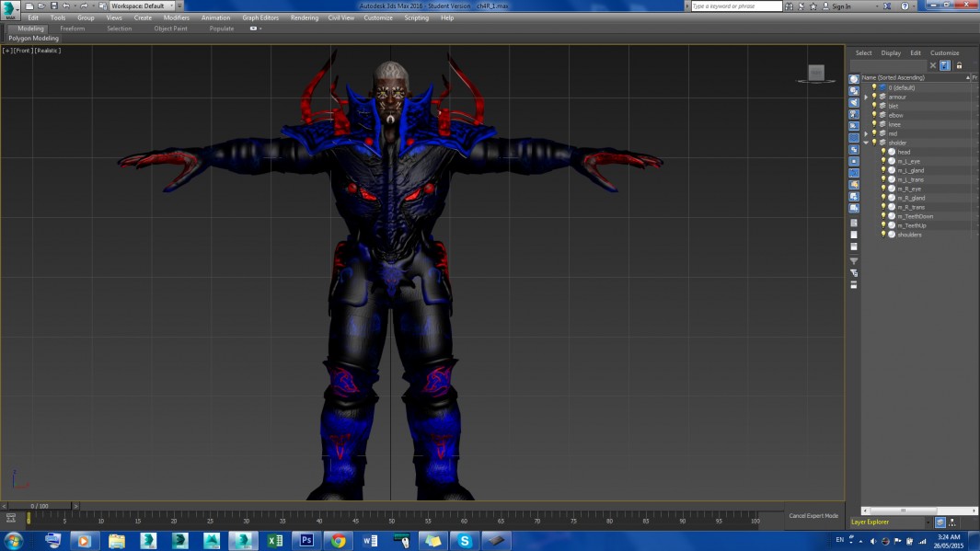The height and width of the screenshot is (551, 980).
Task: Open Excel from the taskbar
Action: point(275,540)
